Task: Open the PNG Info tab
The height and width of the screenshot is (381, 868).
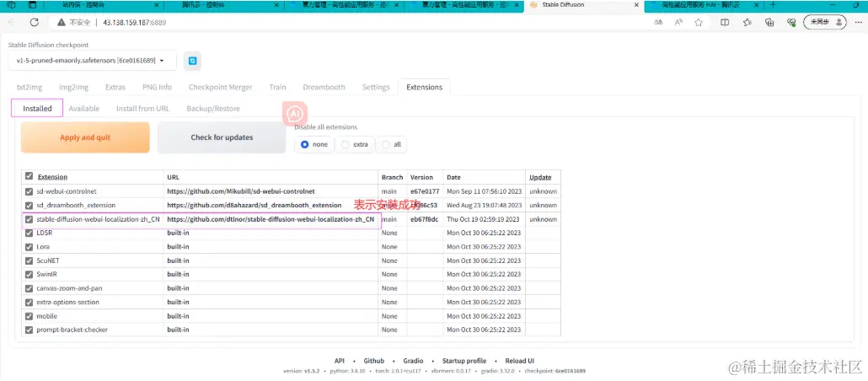Action: tap(157, 87)
